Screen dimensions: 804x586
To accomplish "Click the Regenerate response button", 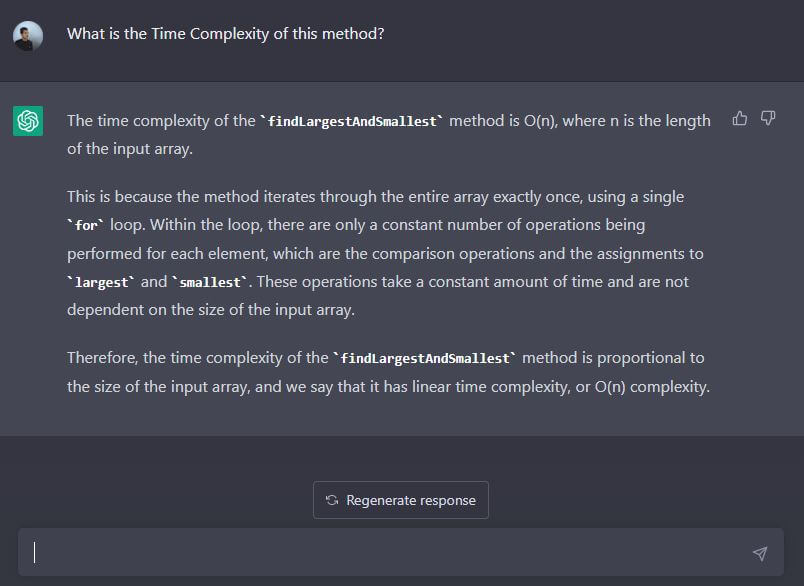I will (400, 500).
